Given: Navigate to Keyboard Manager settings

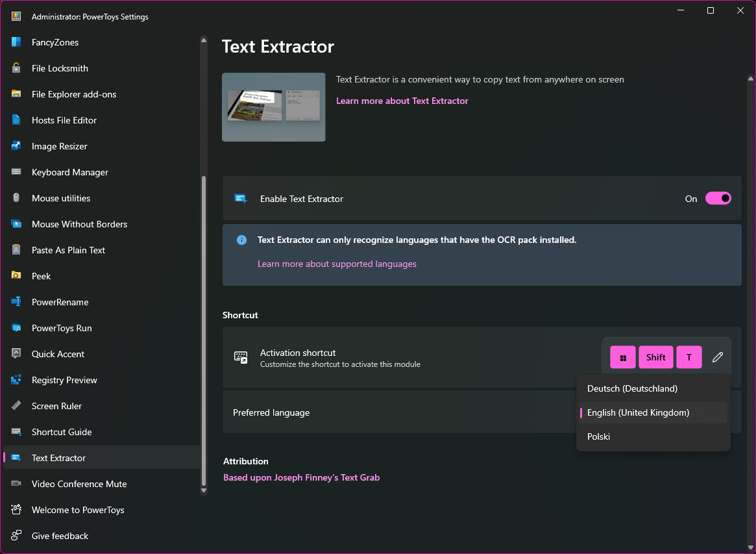Looking at the screenshot, I should pos(101,172).
